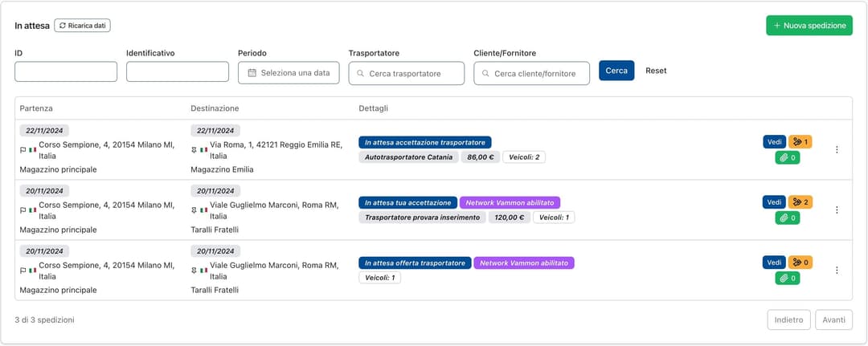
Task: Open three-dot menu for 120,00 € shipment
Action: (837, 210)
